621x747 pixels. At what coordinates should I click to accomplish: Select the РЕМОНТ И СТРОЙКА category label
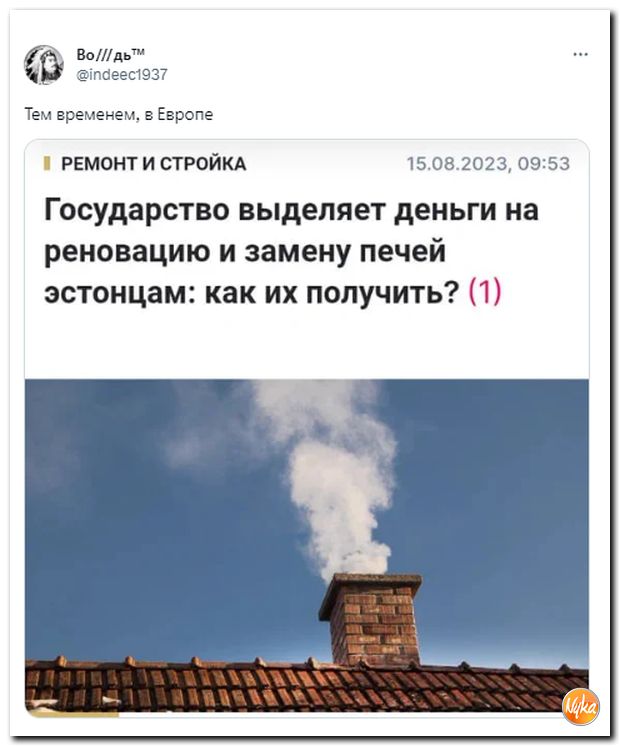pyautogui.click(x=154, y=164)
